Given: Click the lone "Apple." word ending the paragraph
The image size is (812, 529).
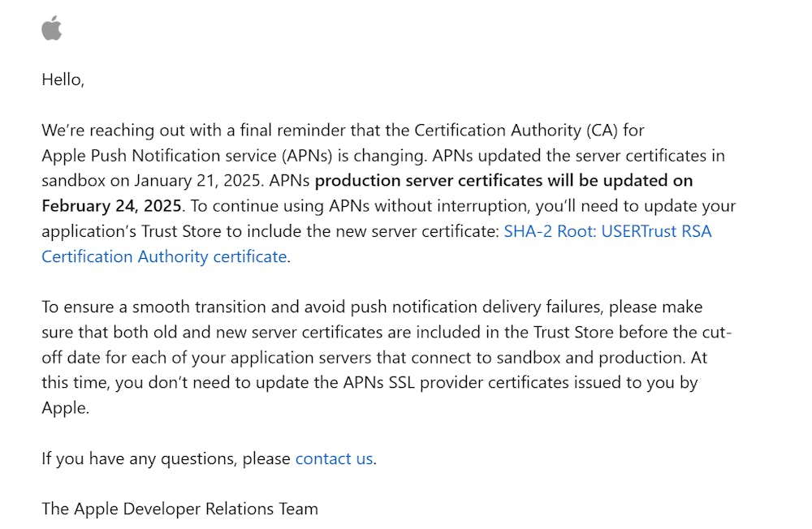Looking at the screenshot, I should pyautogui.click(x=65, y=407).
